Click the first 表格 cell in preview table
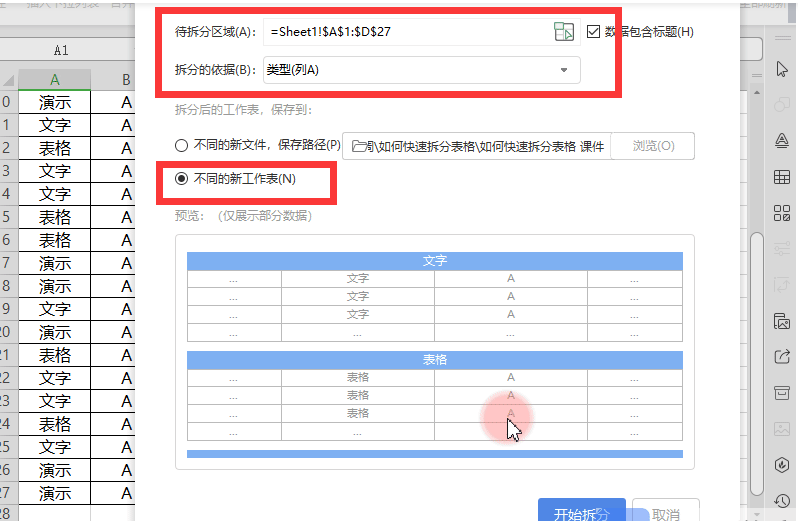 tap(358, 378)
